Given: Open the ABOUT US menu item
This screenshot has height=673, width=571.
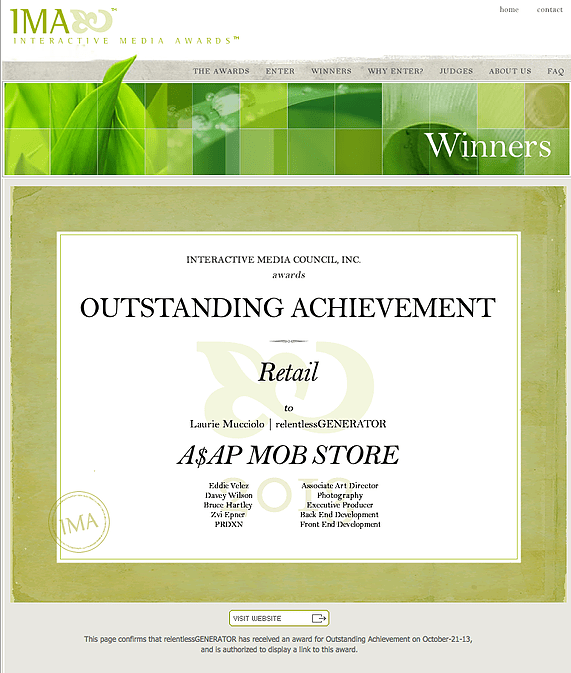Looking at the screenshot, I should [x=510, y=71].
